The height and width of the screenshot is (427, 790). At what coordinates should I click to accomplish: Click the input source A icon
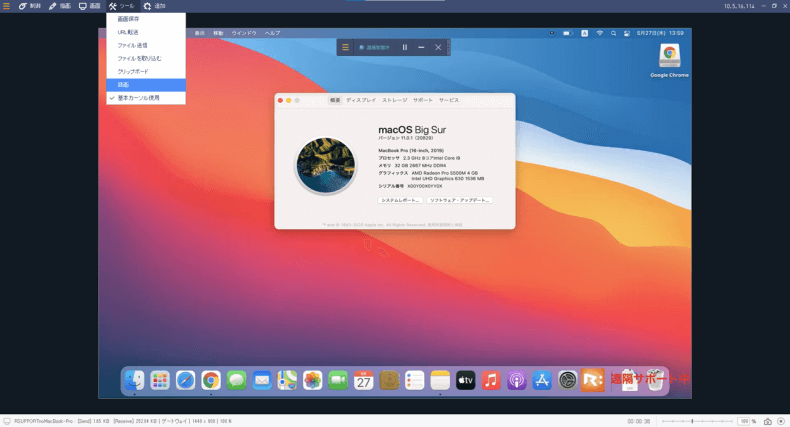(584, 33)
